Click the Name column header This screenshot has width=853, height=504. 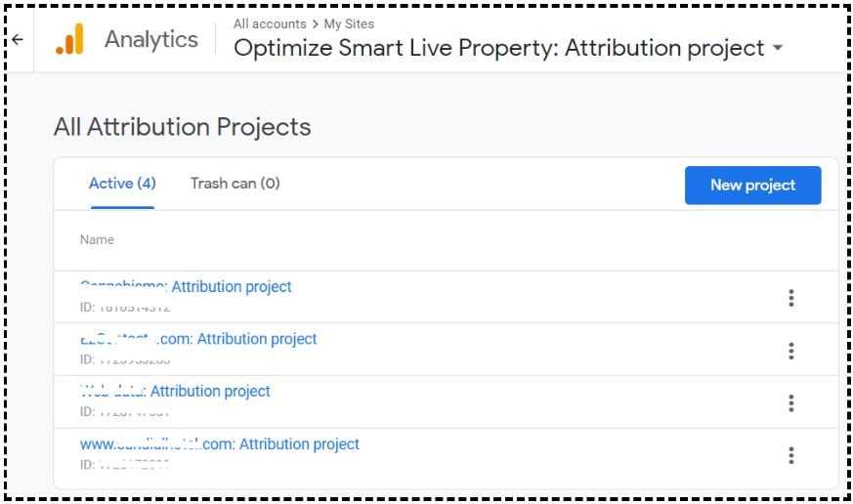[x=97, y=239]
